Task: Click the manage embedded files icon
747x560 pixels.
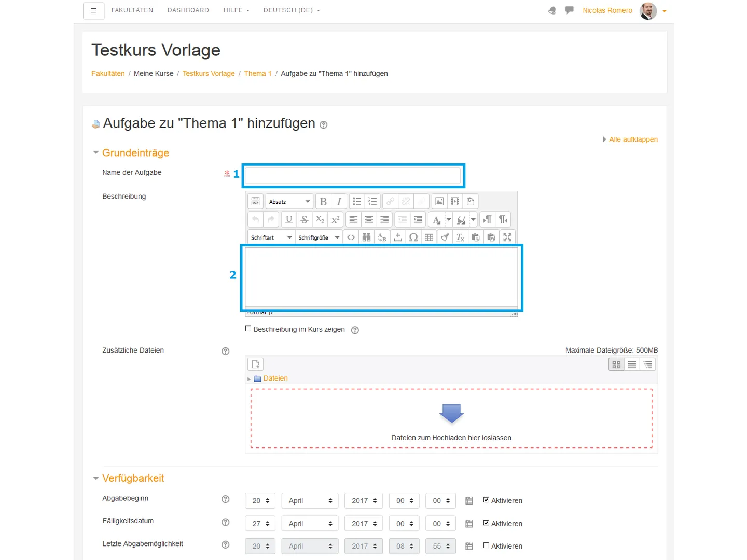Action: (471, 202)
